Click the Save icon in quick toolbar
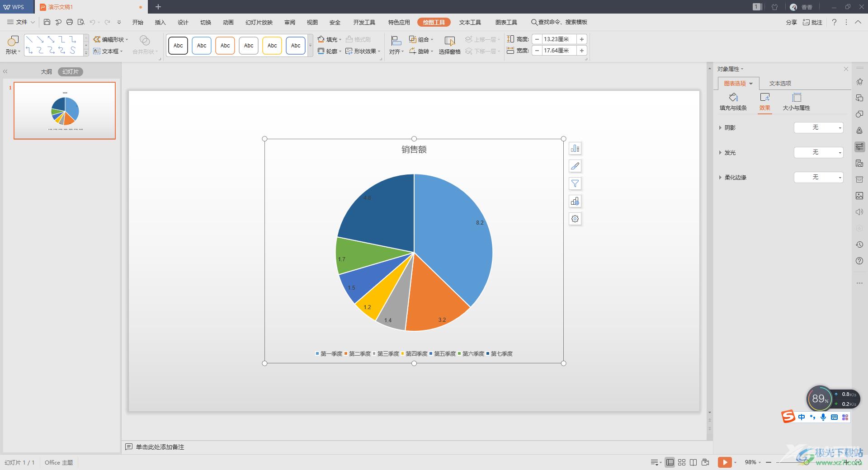868x470 pixels. point(47,22)
